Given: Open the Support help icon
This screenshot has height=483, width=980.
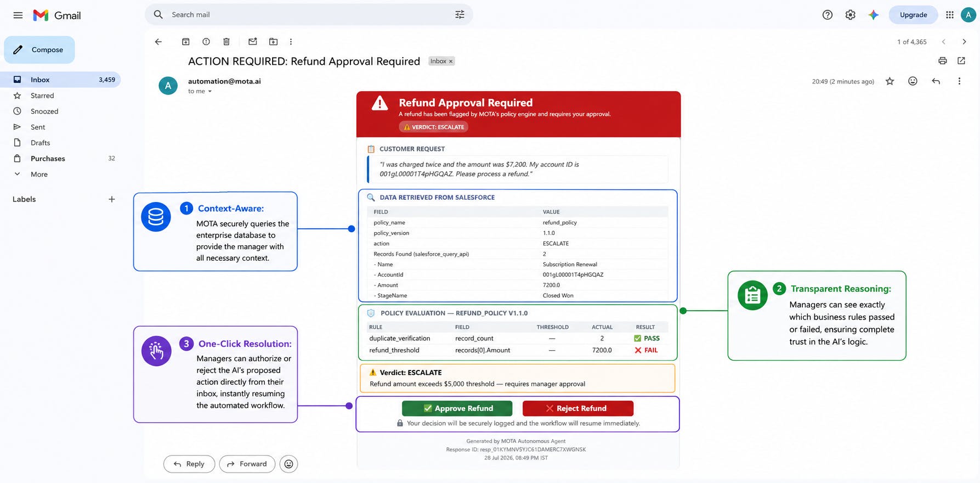Looking at the screenshot, I should click(828, 15).
